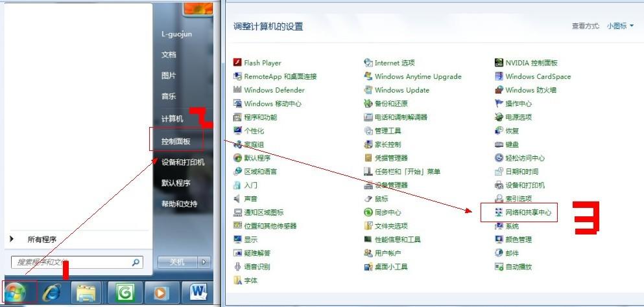
Task: Click the Flash Player icon
Action: (237, 62)
